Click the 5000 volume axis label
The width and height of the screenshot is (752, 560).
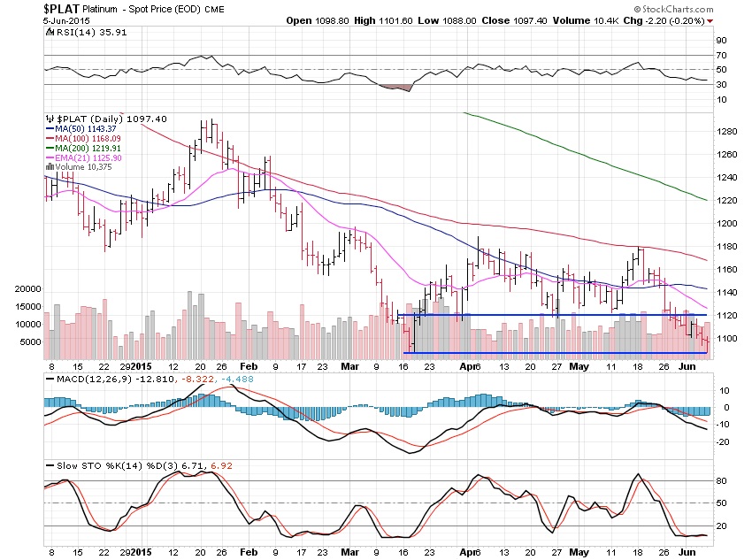(30, 341)
